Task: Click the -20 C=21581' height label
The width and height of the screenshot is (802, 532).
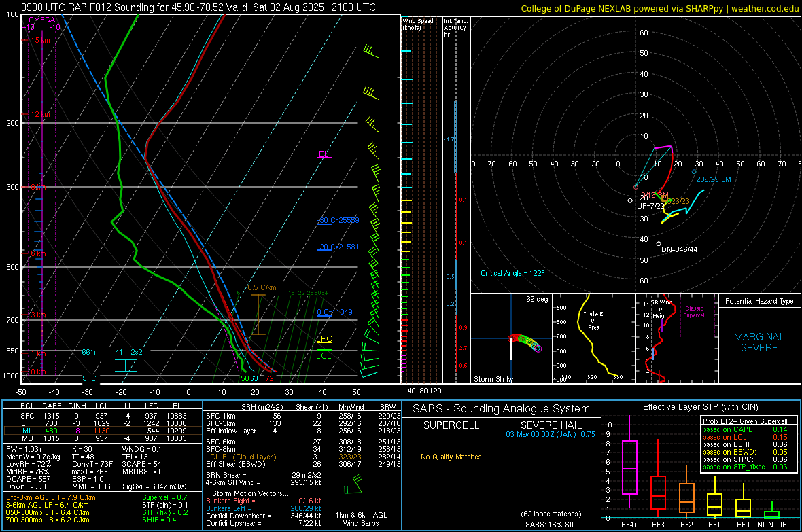Action: 338,247
